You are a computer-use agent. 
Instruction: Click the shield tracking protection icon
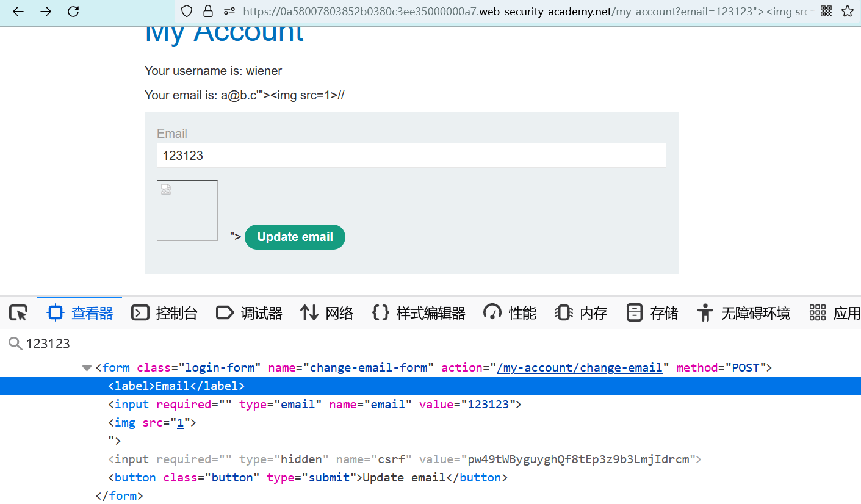coord(187,11)
